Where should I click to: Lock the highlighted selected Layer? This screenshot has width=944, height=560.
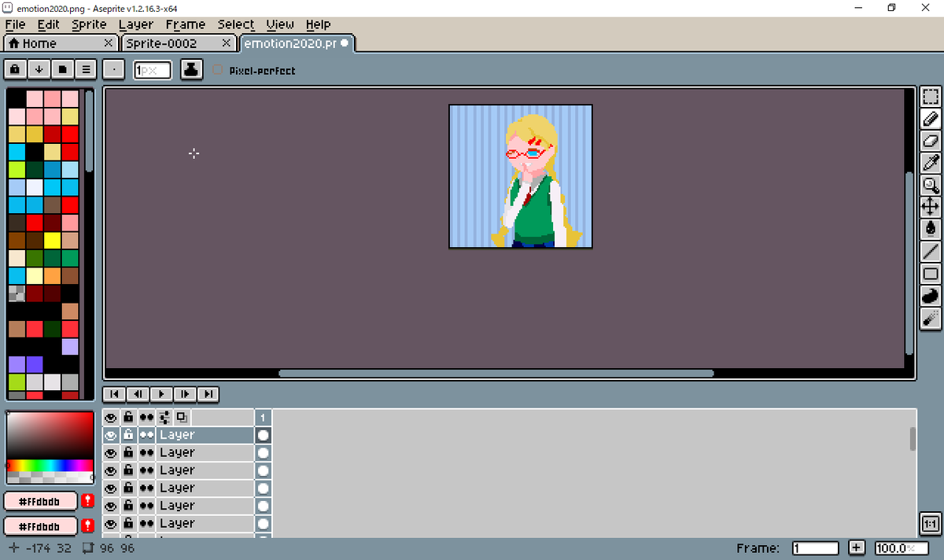coord(128,435)
